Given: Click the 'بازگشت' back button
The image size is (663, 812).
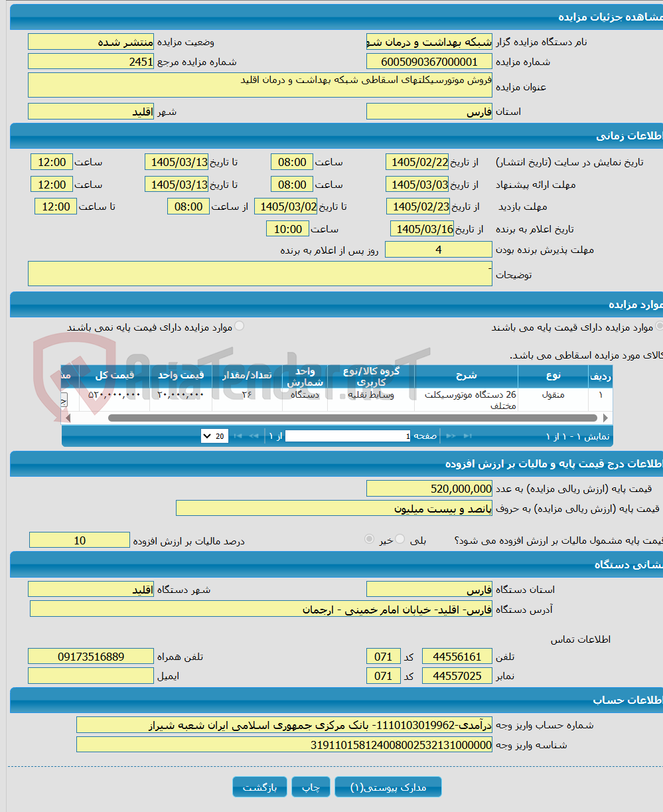Looking at the screenshot, I should tap(259, 787).
